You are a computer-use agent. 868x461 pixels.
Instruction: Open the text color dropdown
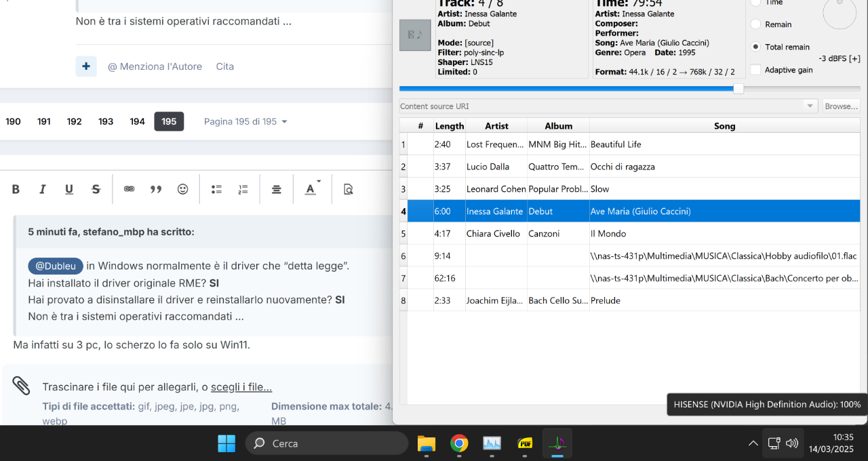pos(312,189)
